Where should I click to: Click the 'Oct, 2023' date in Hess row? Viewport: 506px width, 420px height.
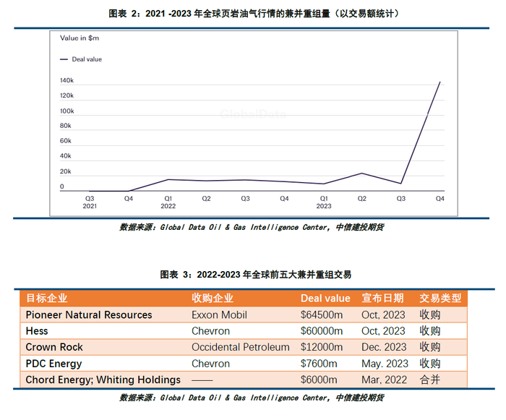click(383, 331)
